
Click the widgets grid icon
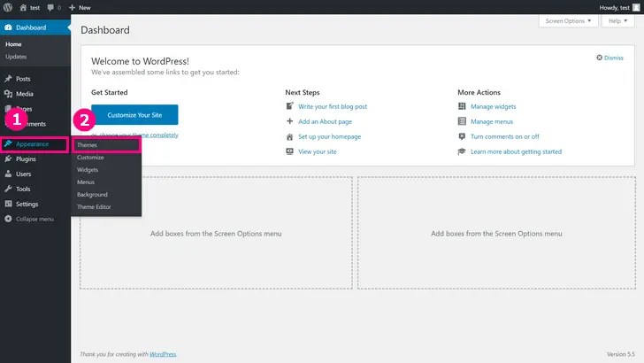462,106
